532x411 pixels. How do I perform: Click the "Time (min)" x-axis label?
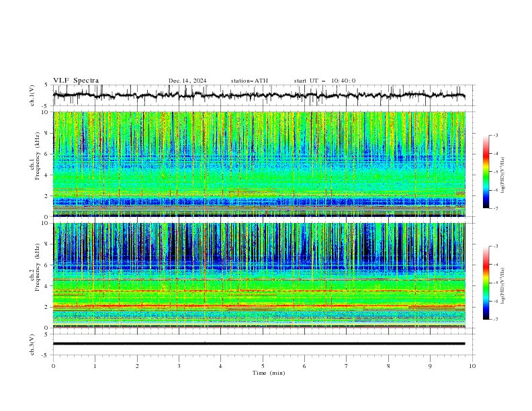tap(269, 373)
